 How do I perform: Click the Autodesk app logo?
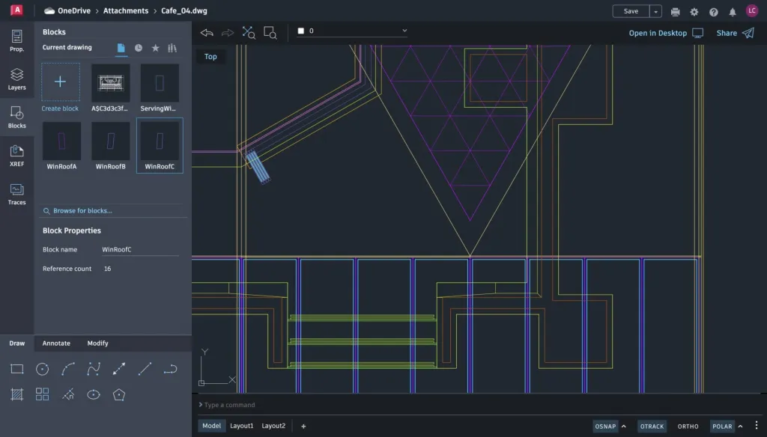pos(17,10)
